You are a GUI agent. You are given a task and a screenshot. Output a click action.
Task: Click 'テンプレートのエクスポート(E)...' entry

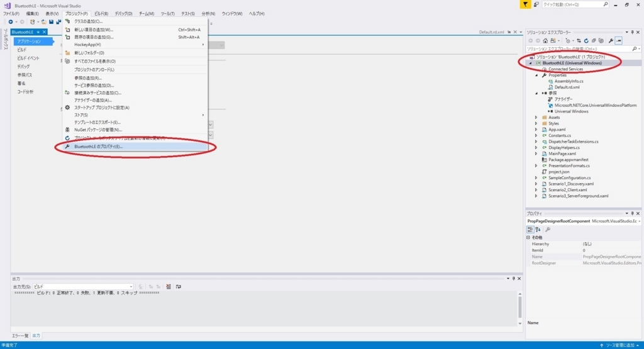tap(136, 123)
